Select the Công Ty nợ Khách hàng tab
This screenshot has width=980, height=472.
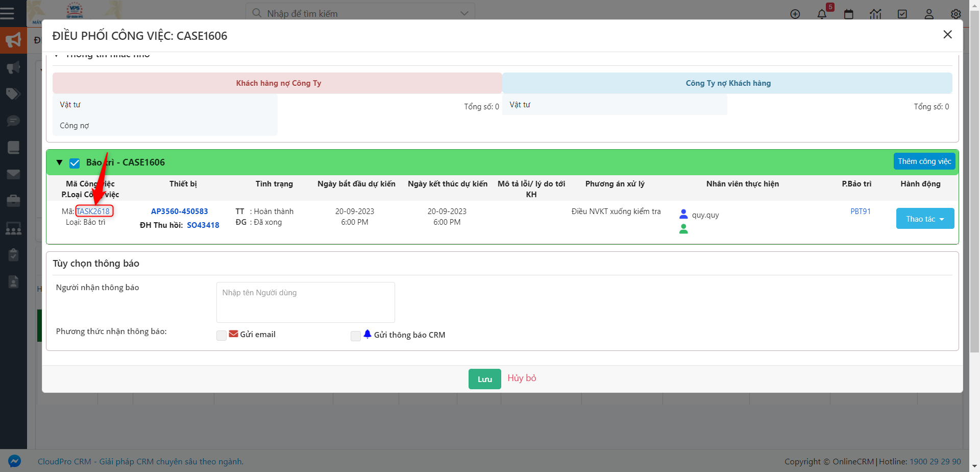(x=728, y=83)
